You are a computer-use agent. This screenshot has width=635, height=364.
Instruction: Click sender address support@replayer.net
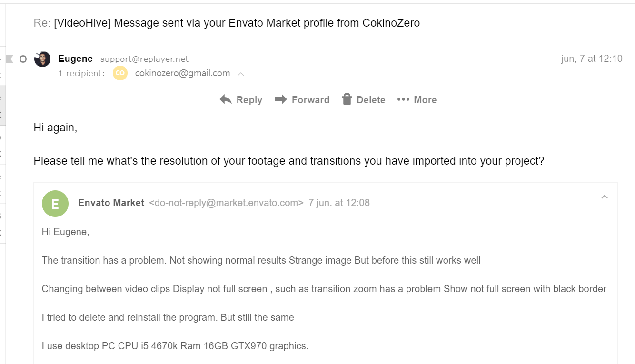click(144, 59)
